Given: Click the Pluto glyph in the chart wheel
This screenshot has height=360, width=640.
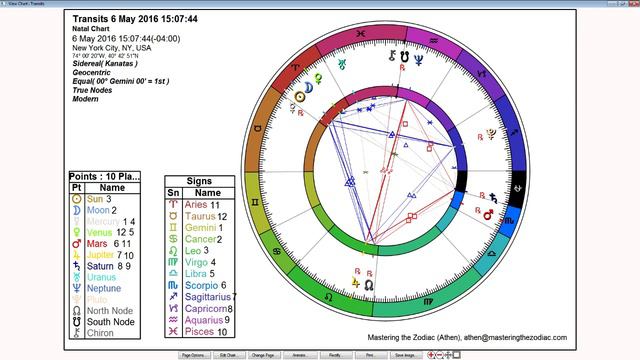Looking at the screenshot, I should tap(491, 133).
